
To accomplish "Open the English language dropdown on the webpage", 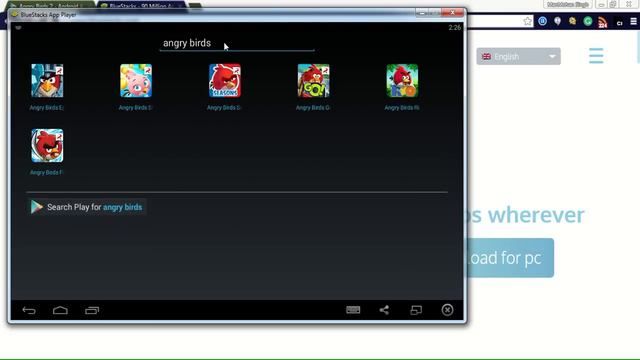I will 518,56.
